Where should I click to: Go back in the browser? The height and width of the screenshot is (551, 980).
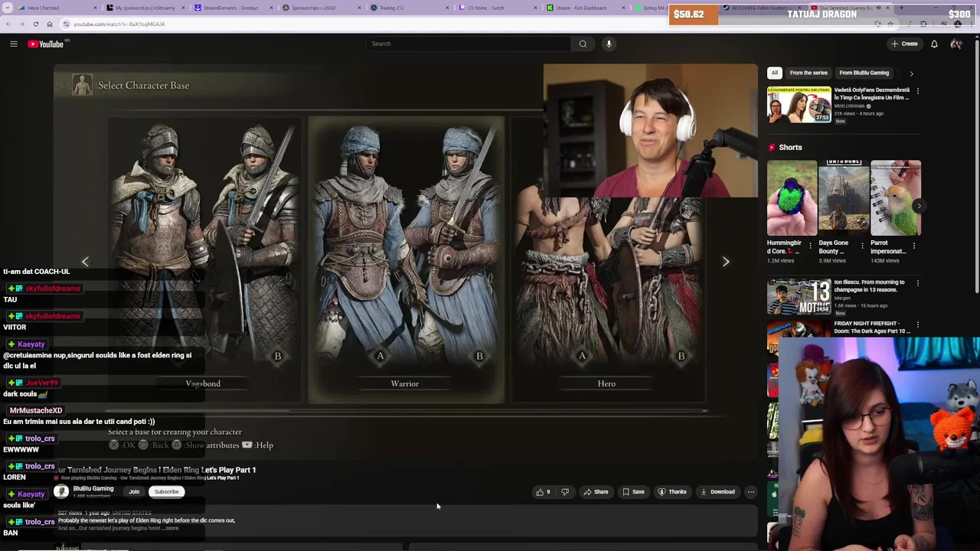click(x=8, y=24)
